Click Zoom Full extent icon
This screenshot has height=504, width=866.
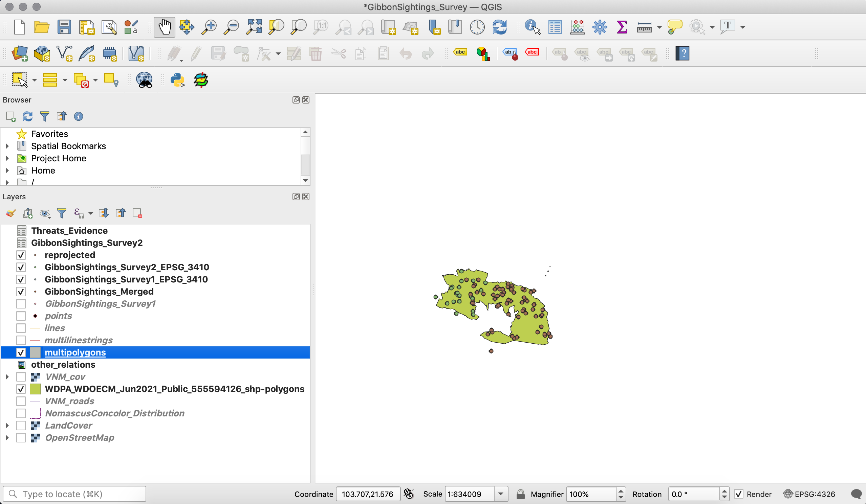(254, 27)
